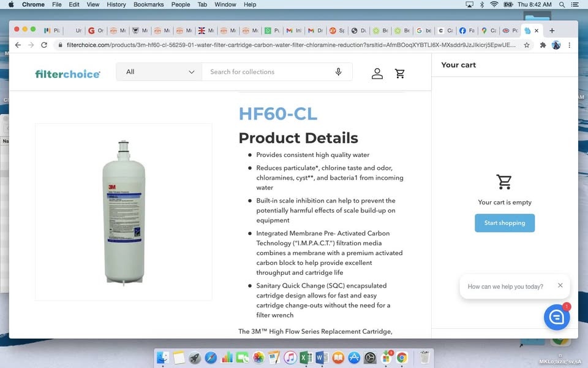Viewport: 588px width, 368px height.
Task: Bookmark this page with the star icon
Action: 527,45
